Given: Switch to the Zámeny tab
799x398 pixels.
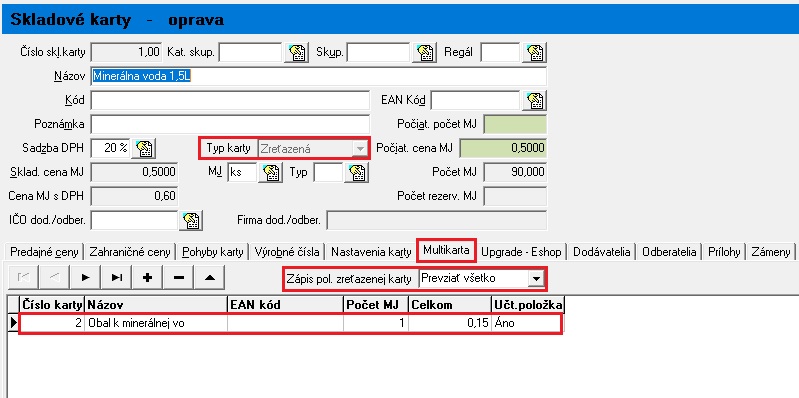Looking at the screenshot, I should 771,252.
